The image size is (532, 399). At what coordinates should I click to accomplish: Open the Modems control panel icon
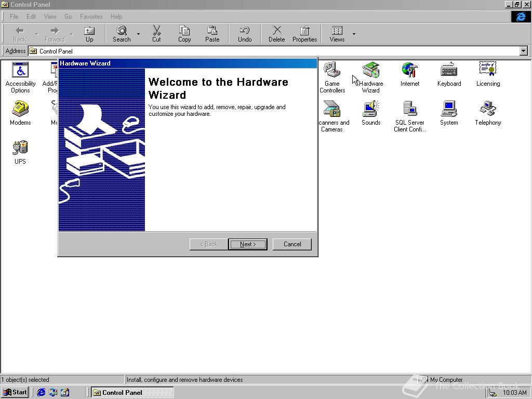pyautogui.click(x=20, y=113)
